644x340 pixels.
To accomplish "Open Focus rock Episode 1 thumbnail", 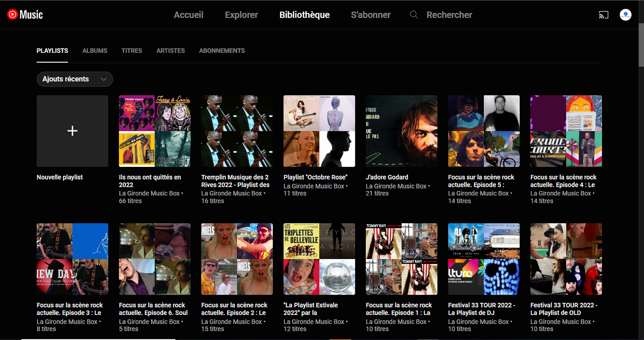I will point(401,259).
